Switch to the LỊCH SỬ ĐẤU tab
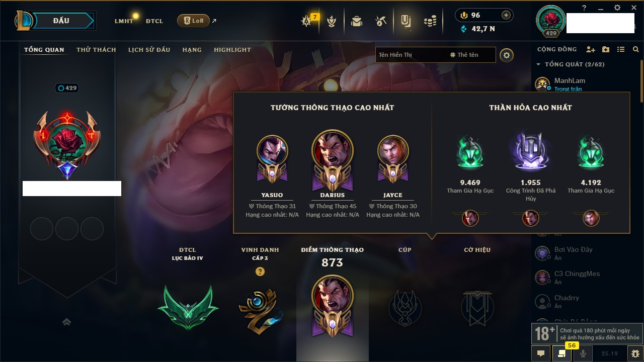Image resolution: width=644 pixels, height=362 pixels. (149, 50)
